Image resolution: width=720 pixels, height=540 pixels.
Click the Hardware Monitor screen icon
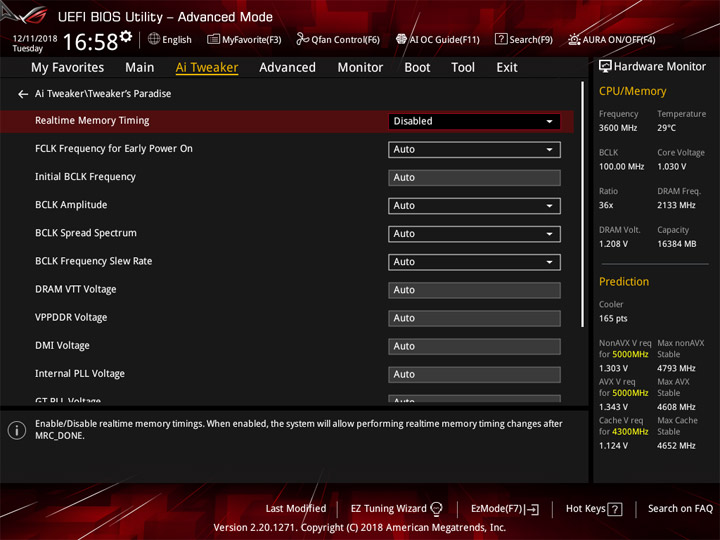(x=605, y=67)
